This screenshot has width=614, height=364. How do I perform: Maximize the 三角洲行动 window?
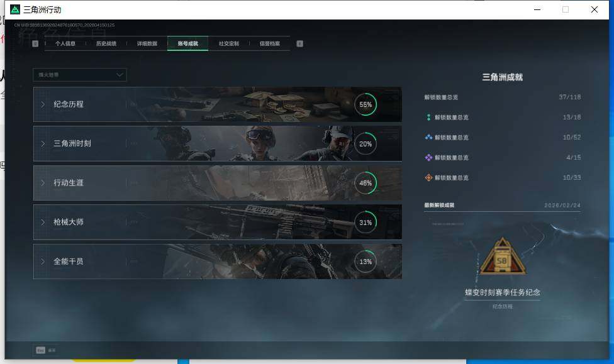(566, 9)
